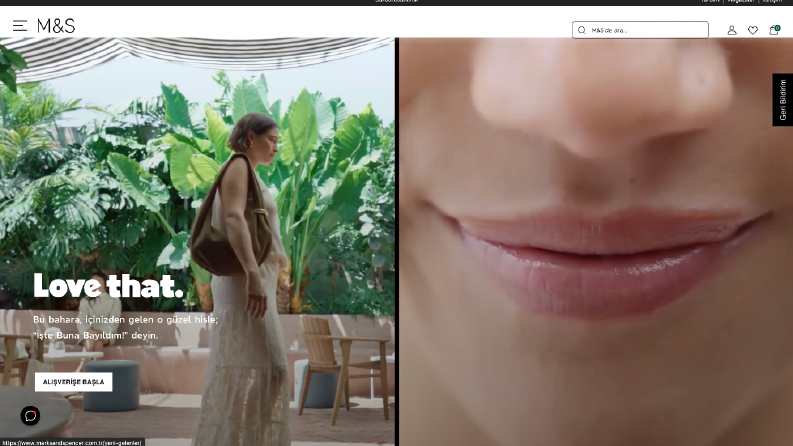Open the Geri Bildirim side tab
Image resolution: width=793 pixels, height=446 pixels.
(782, 100)
